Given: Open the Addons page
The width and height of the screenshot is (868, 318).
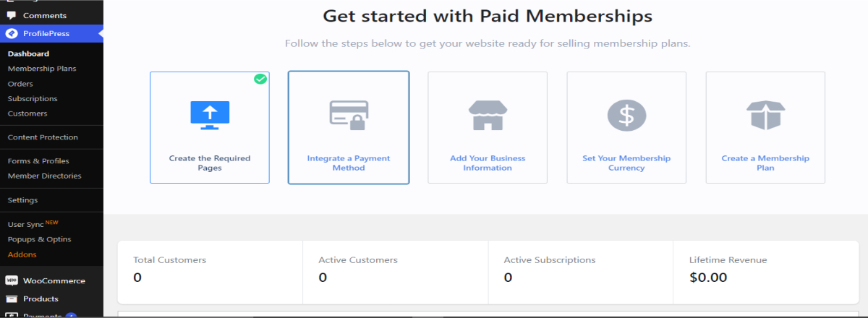Looking at the screenshot, I should [22, 254].
